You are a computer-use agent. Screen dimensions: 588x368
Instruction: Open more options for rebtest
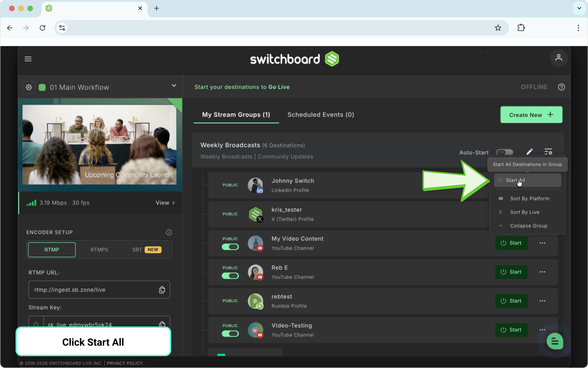coord(542,301)
